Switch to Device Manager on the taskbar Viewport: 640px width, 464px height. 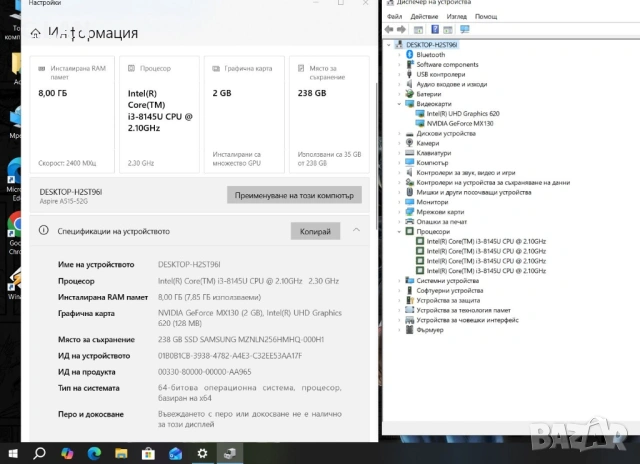229,453
